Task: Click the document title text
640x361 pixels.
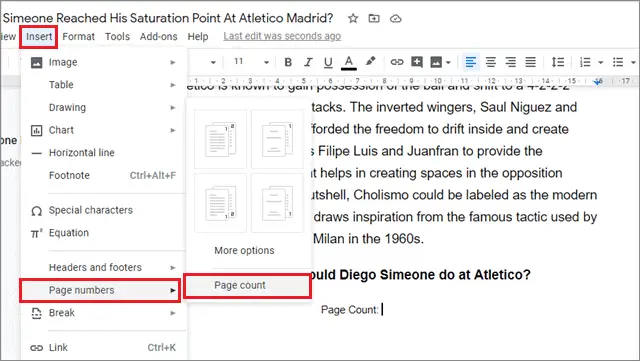Action: click(x=168, y=18)
